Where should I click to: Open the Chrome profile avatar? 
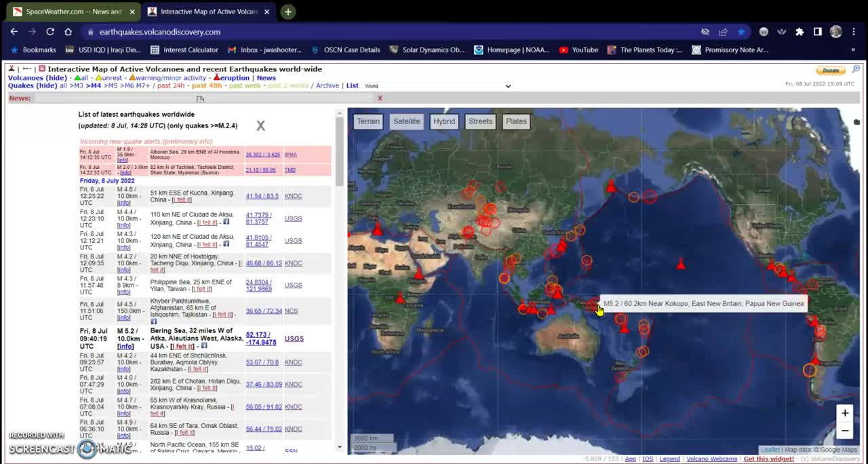[835, 32]
